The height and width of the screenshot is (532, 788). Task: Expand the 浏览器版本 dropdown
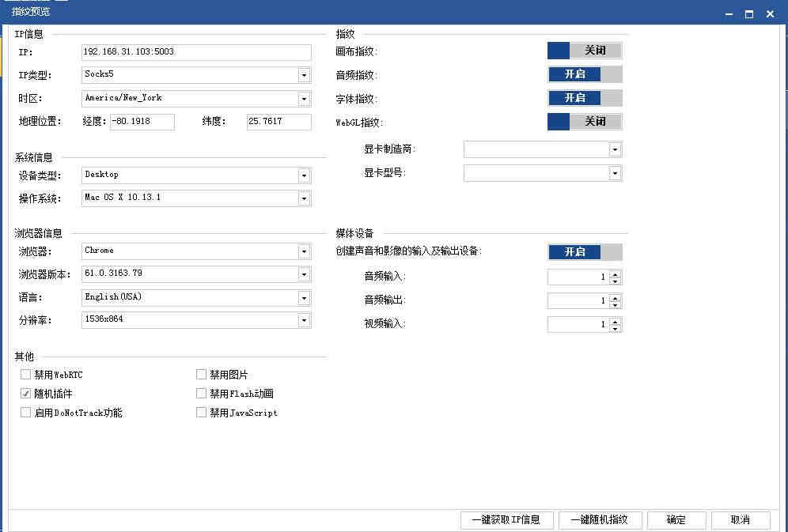304,274
